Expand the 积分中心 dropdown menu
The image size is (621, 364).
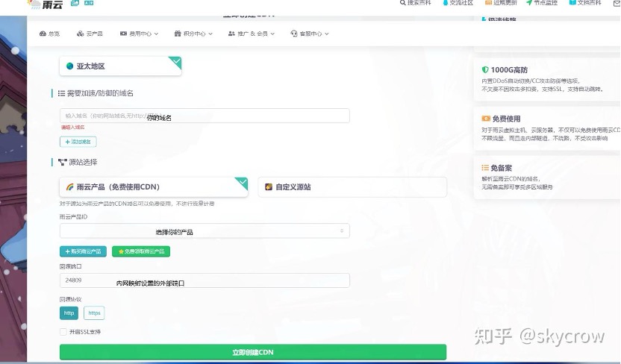click(x=193, y=34)
